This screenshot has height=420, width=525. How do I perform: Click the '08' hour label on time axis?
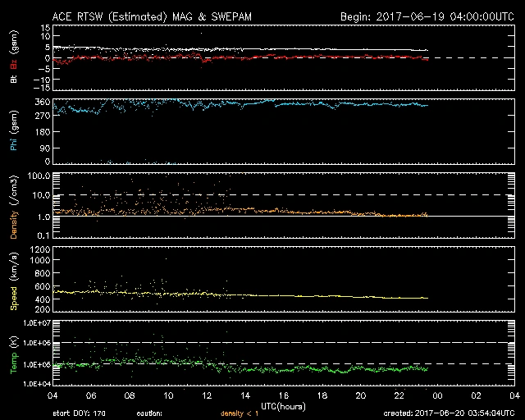130,396
